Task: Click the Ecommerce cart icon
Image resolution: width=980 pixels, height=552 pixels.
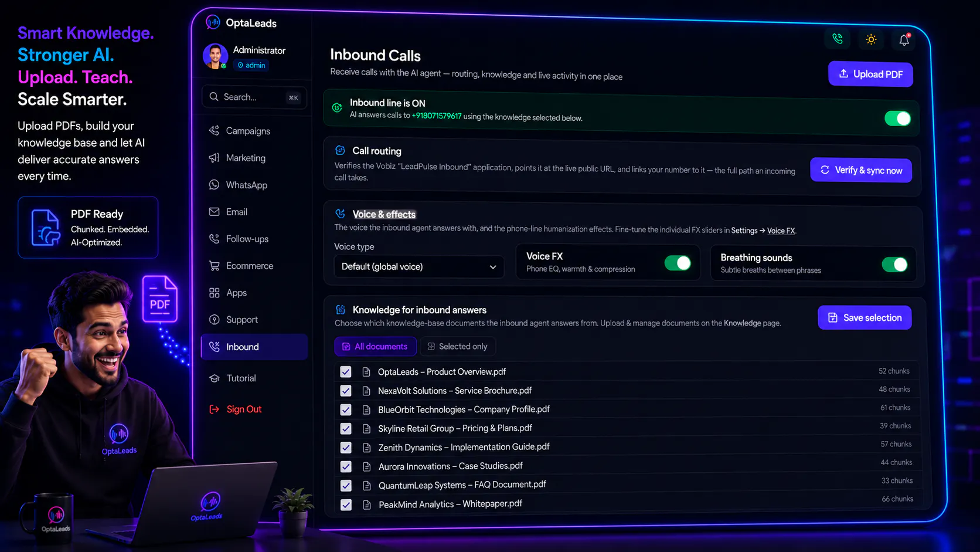Action: pos(214,265)
